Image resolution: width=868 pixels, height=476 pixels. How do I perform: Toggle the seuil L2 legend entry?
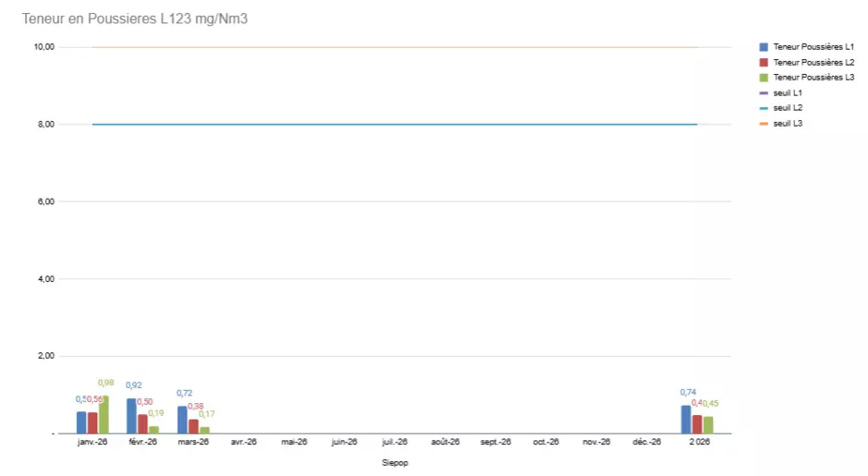787,108
